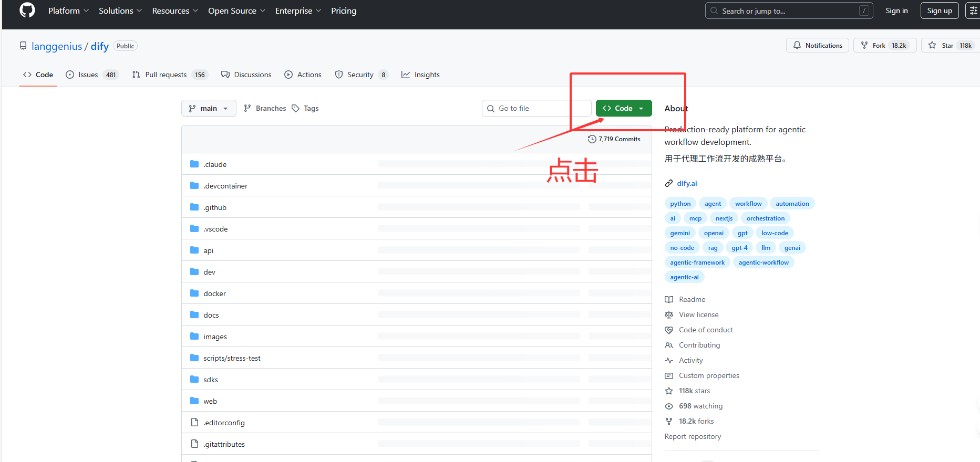This screenshot has width=980, height=462.
Task: Open the 7,719 Commits history
Action: [x=614, y=139]
